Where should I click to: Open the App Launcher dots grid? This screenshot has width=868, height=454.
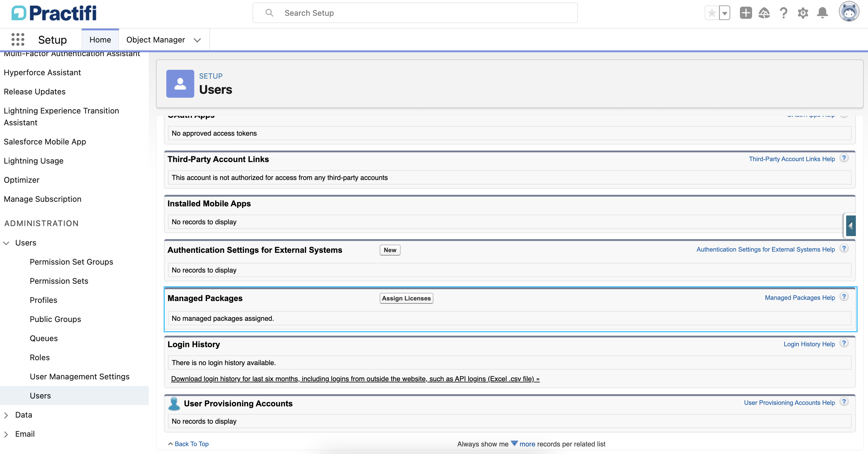click(x=18, y=39)
